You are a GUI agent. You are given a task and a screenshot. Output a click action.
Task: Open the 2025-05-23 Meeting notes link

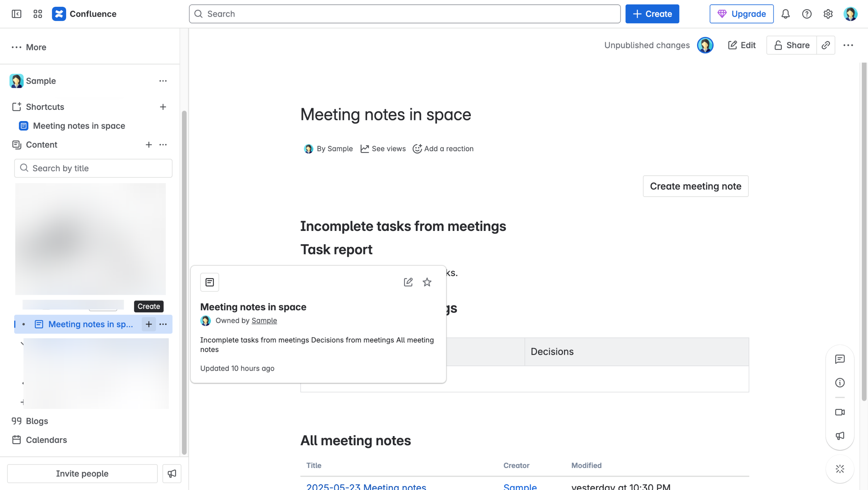pyautogui.click(x=366, y=487)
